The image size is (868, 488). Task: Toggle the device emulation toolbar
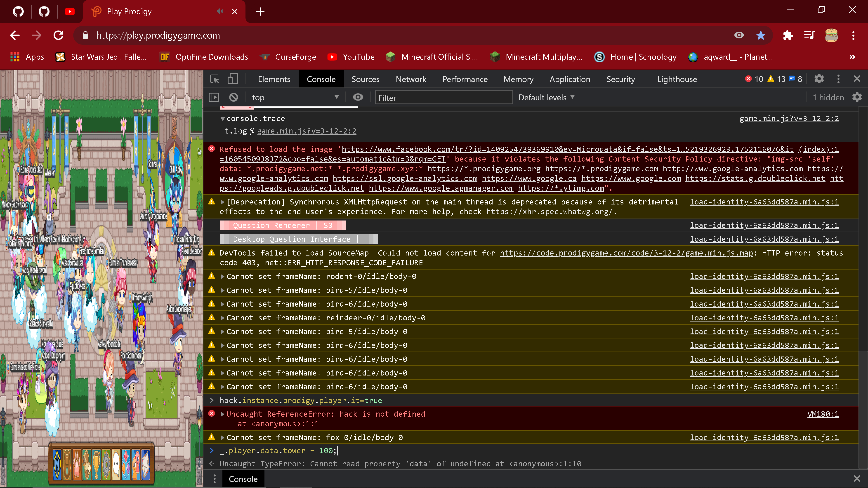pyautogui.click(x=233, y=79)
